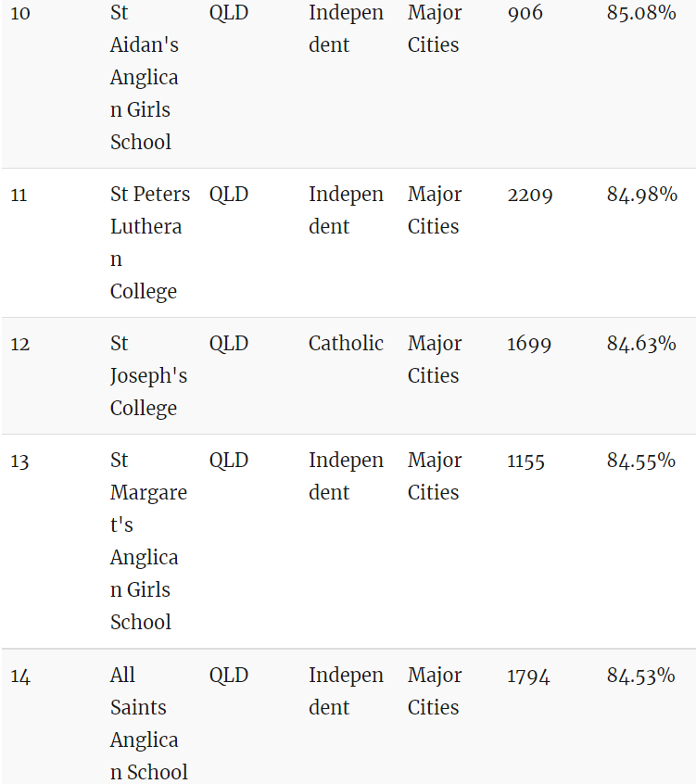Click the 84.98% score cell
Image resolution: width=696 pixels, height=784 pixels.
pyautogui.click(x=642, y=194)
